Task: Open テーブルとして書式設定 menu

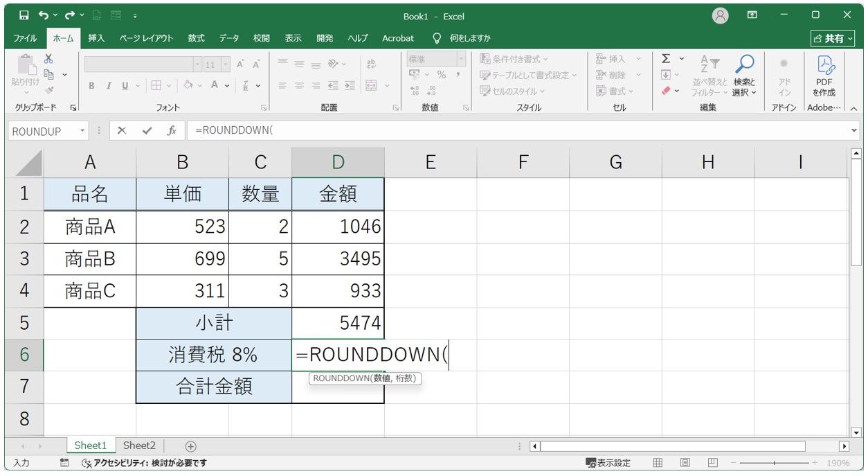Action: pyautogui.click(x=528, y=75)
